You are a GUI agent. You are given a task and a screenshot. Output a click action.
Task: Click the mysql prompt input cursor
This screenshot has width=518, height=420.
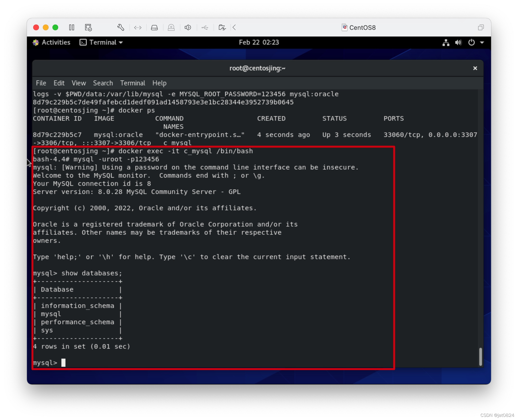click(64, 363)
